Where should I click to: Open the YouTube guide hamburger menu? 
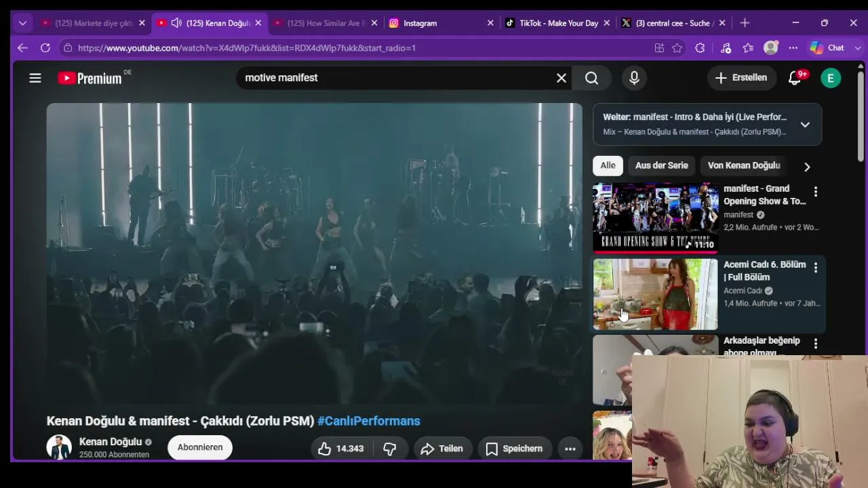(35, 78)
